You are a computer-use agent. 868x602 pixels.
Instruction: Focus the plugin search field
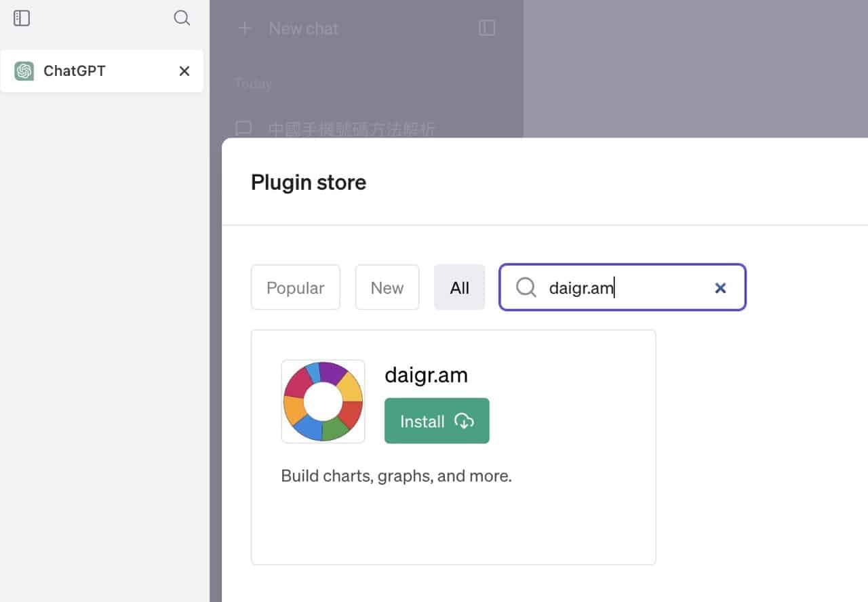point(623,287)
